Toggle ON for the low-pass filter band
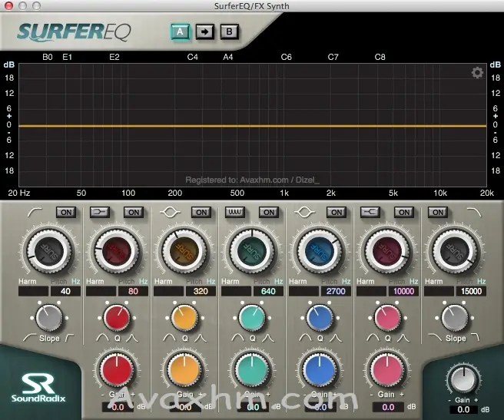 [438, 213]
